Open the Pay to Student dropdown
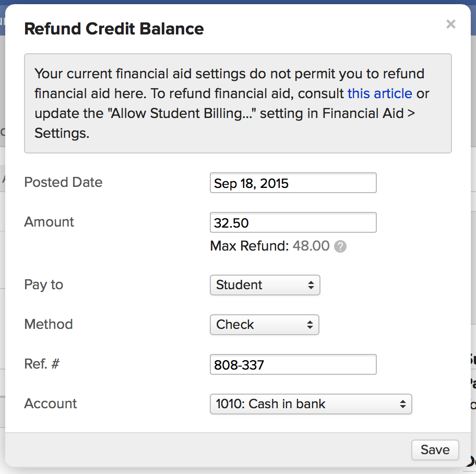This screenshot has height=474, width=476. point(265,285)
